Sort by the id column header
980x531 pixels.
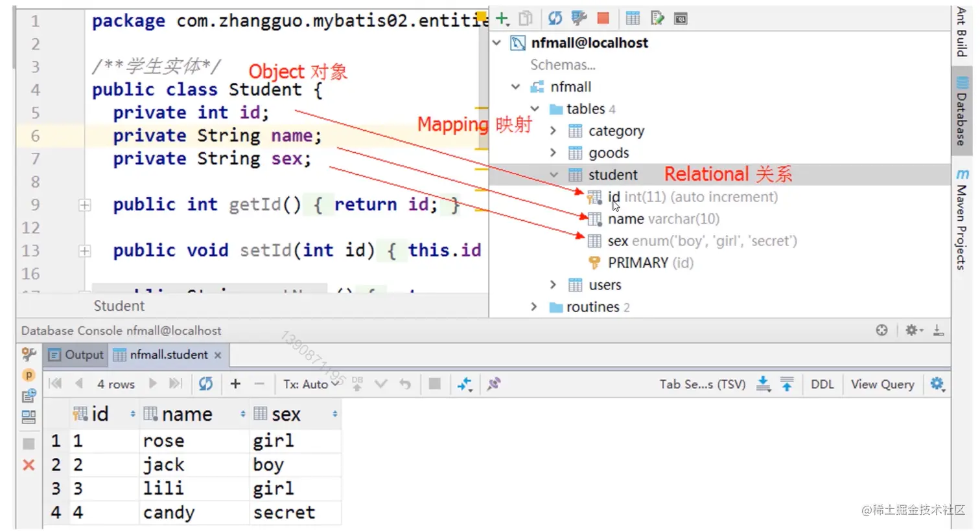[x=103, y=414]
